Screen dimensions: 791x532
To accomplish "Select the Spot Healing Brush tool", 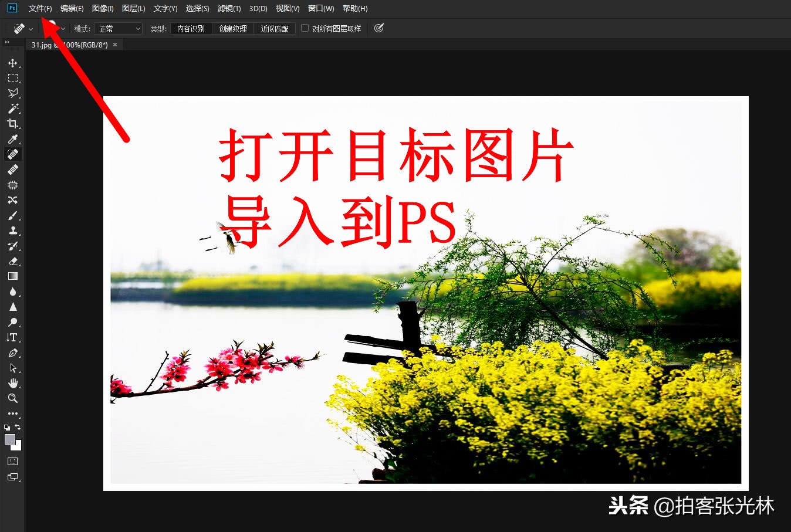I will tap(12, 154).
